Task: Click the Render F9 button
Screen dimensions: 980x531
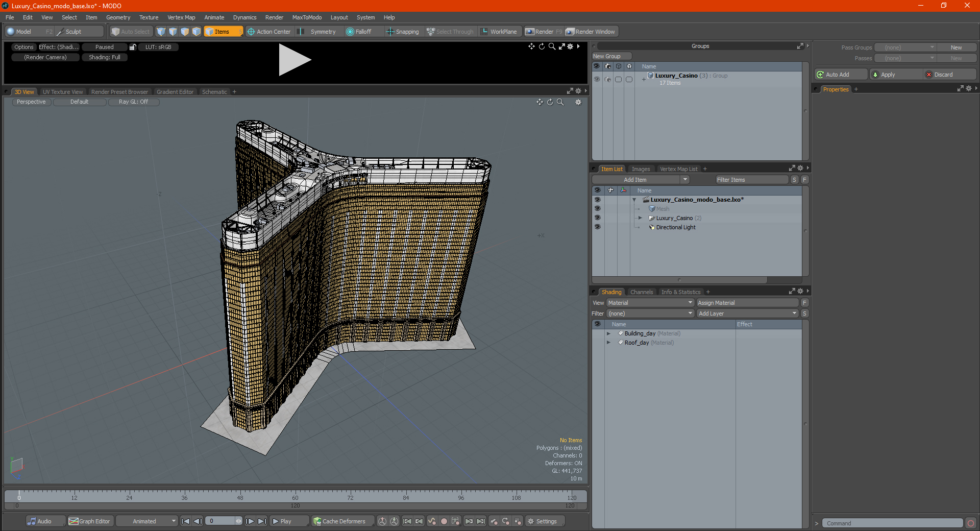Action: tap(544, 32)
